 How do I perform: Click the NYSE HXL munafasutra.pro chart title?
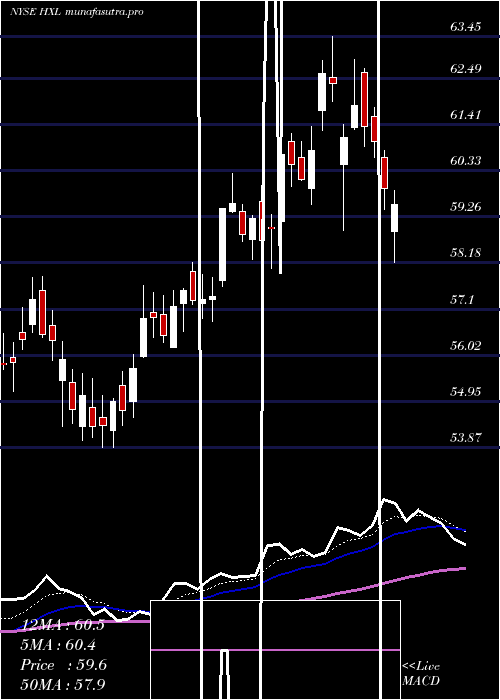tap(77, 12)
